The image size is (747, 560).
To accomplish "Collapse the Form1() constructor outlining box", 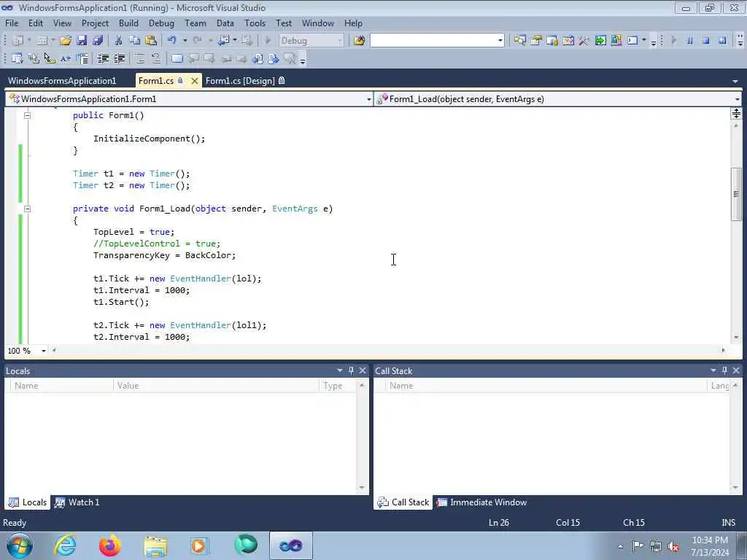I will point(27,115).
